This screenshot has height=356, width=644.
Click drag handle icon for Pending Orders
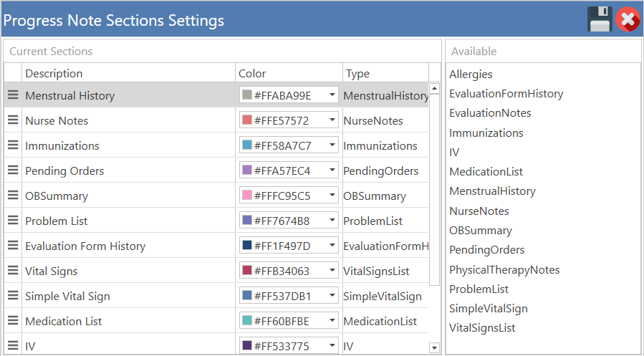[x=13, y=170]
